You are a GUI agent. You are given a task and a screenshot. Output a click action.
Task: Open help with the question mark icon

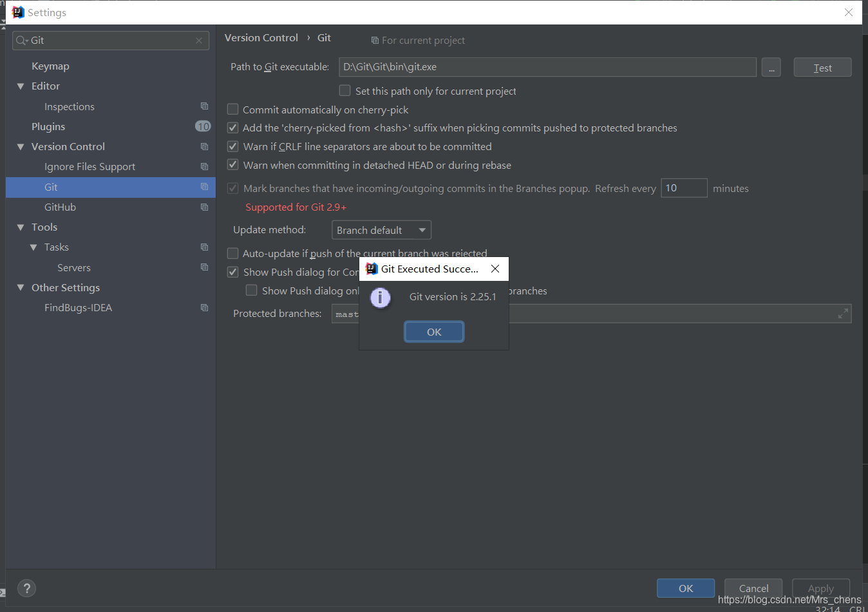(26, 588)
